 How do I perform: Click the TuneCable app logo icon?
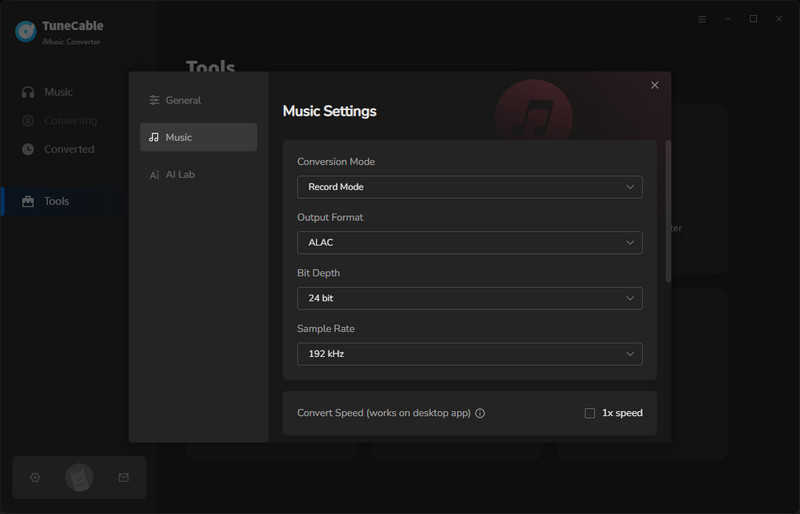tap(26, 31)
